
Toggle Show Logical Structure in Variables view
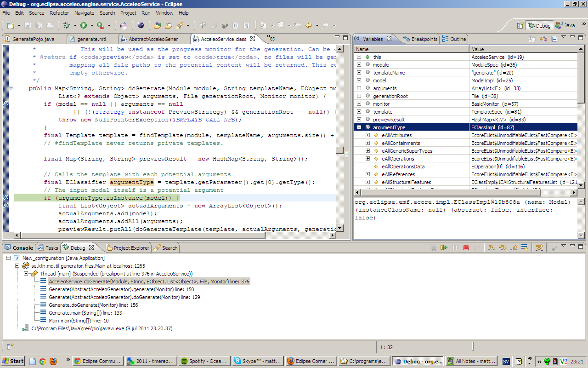pyautogui.click(x=543, y=39)
